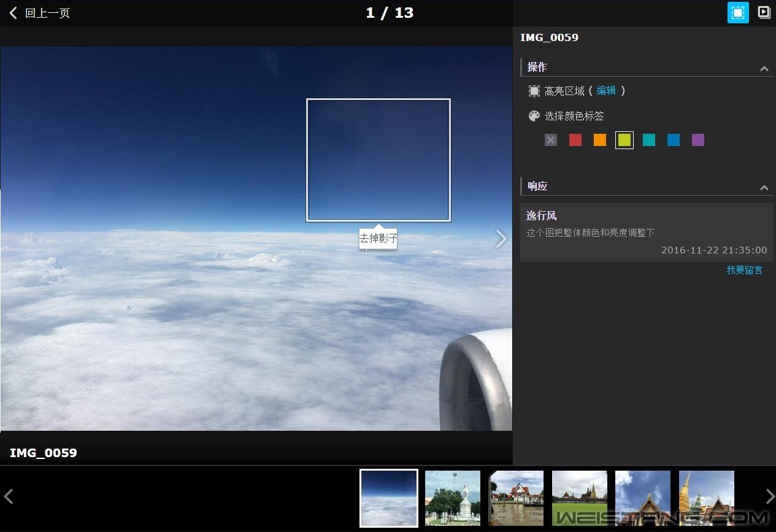Image resolution: width=776 pixels, height=532 pixels.
Task: Click the 回上一页 text
Action: tap(47, 13)
